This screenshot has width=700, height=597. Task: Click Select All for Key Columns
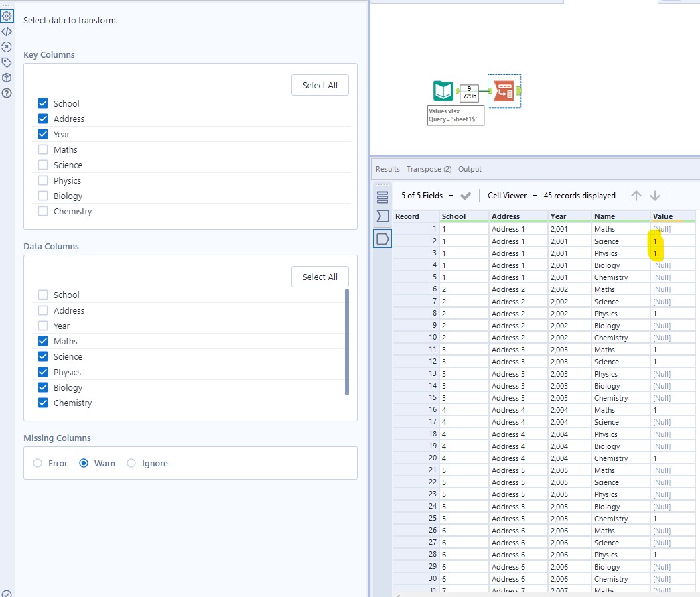320,85
